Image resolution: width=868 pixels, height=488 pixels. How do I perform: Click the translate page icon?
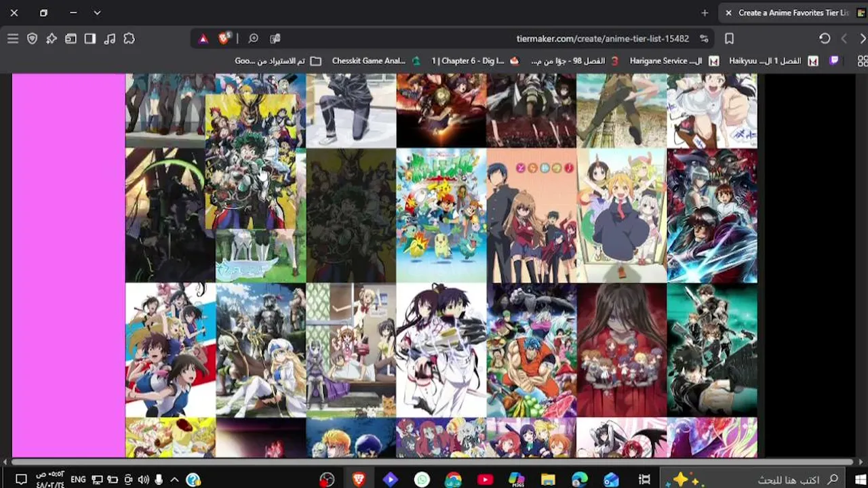coord(275,39)
